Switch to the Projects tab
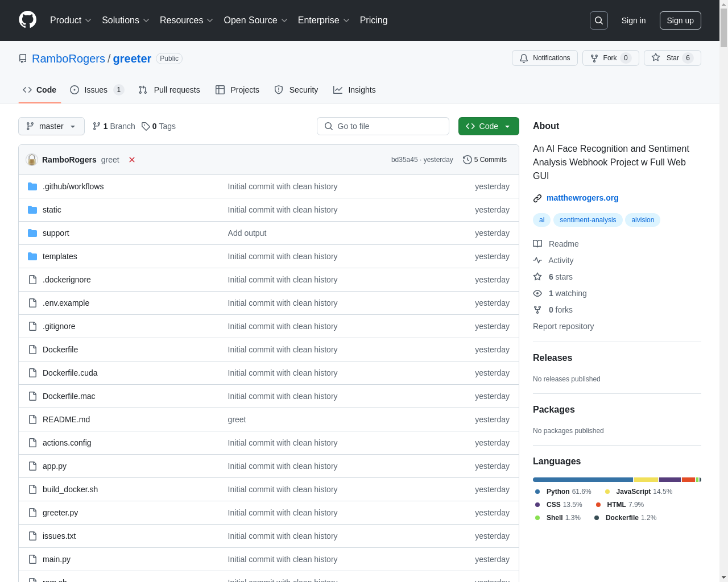This screenshot has width=728, height=582. coord(237,90)
